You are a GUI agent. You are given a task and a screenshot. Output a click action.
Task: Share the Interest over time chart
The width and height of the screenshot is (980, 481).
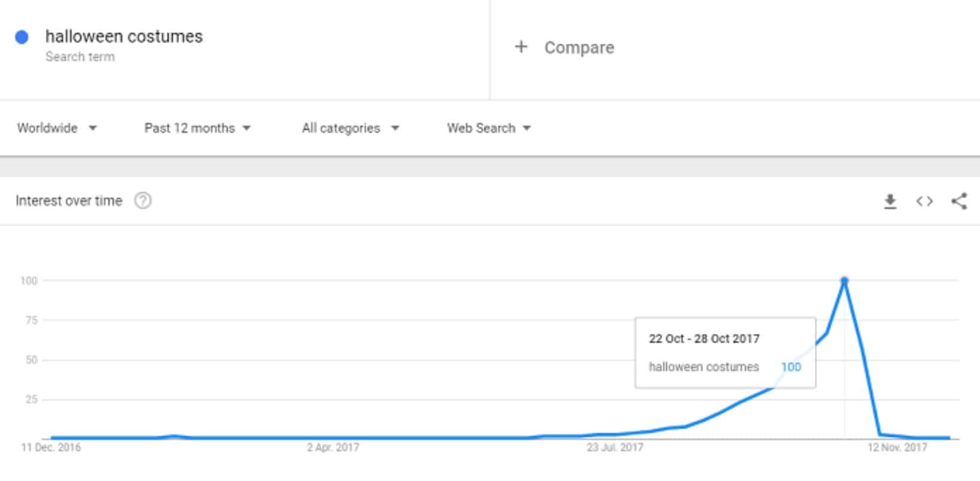959,201
